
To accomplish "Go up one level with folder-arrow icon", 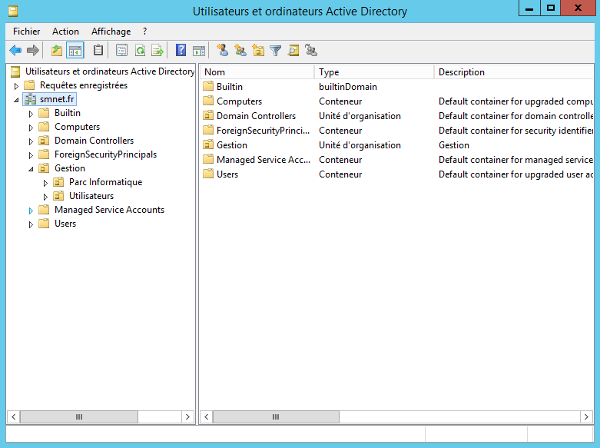I will coord(57,51).
